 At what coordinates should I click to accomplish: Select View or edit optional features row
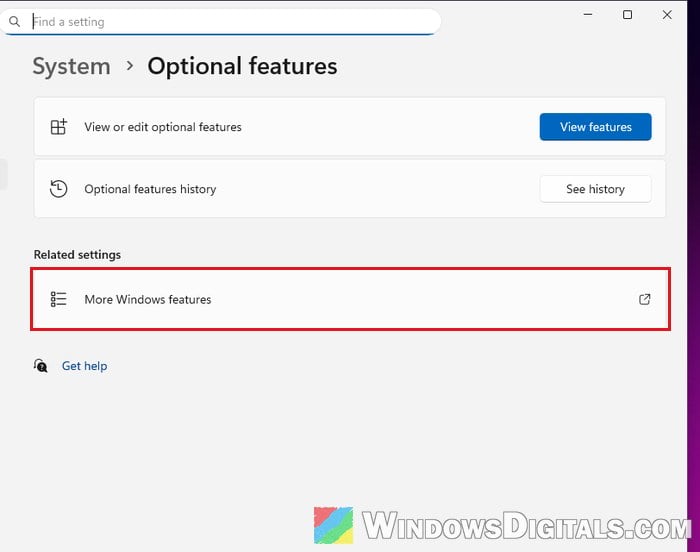pos(350,127)
